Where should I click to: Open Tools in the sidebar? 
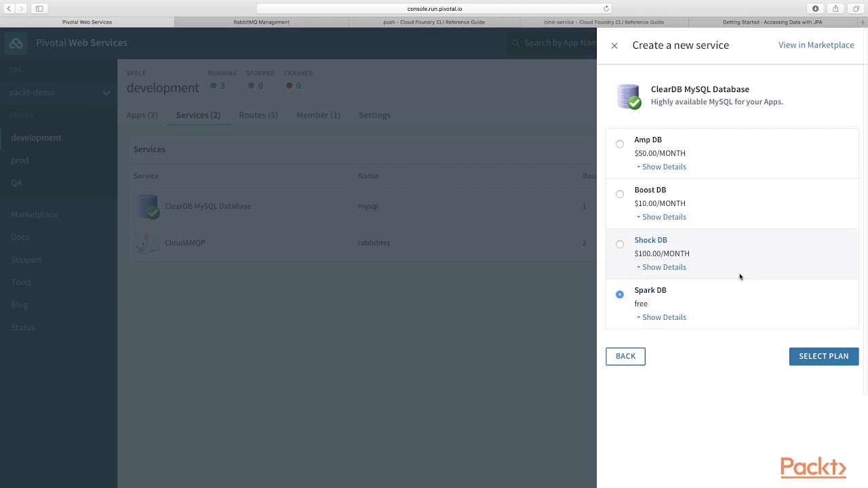tap(21, 282)
